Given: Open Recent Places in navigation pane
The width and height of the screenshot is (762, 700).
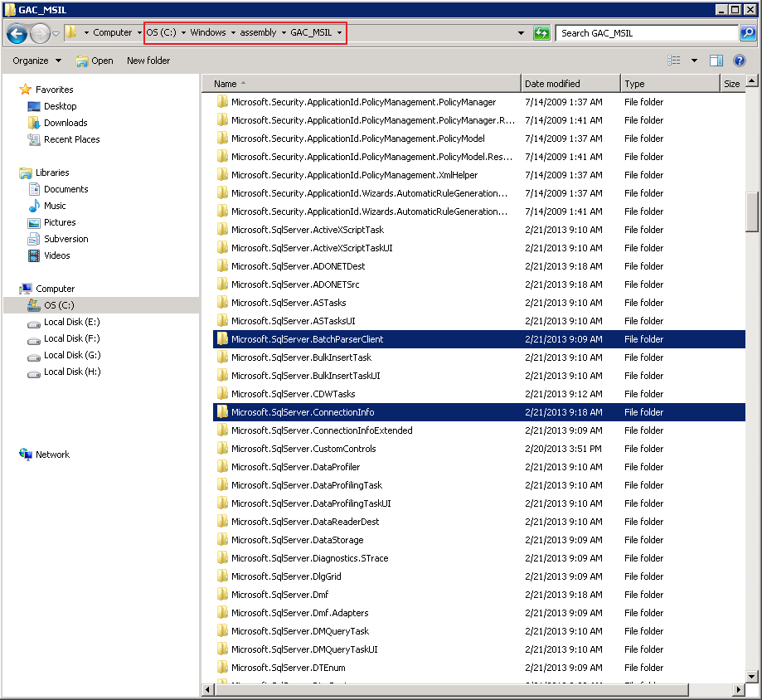Looking at the screenshot, I should tap(71, 139).
